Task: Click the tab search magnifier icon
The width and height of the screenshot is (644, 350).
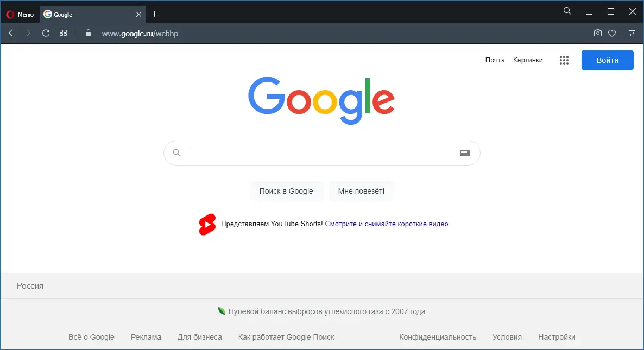Action: coord(567,11)
